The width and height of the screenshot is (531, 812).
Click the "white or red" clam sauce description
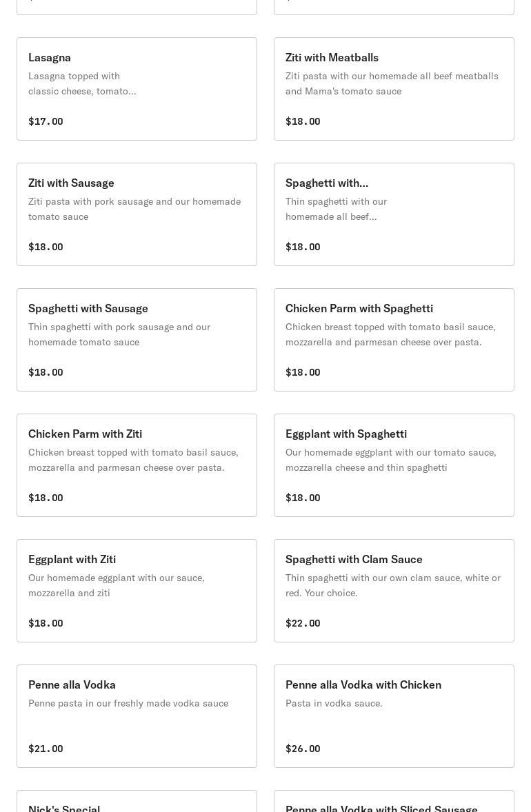click(393, 585)
